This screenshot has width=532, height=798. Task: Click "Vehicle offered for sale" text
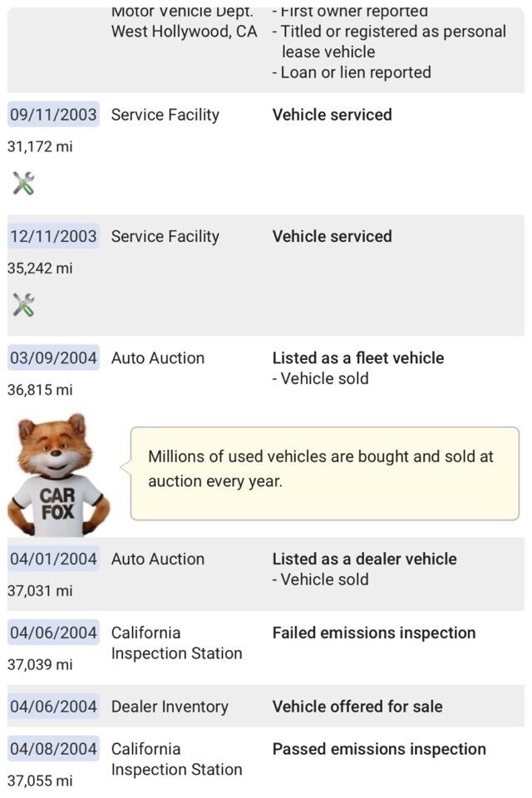[357, 707]
